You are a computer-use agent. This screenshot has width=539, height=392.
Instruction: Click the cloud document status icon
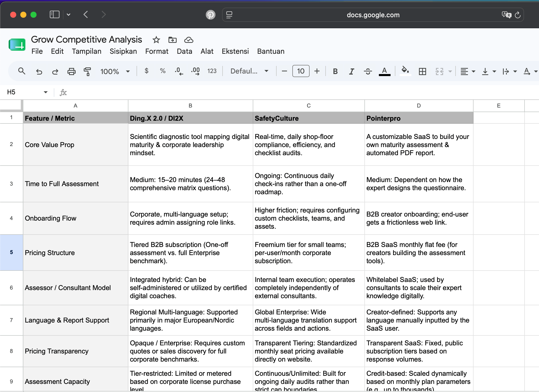(x=189, y=40)
